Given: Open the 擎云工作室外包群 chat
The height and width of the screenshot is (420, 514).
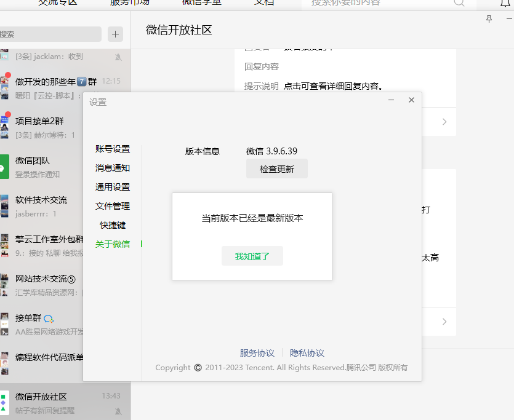Looking at the screenshot, I should pos(41,245).
